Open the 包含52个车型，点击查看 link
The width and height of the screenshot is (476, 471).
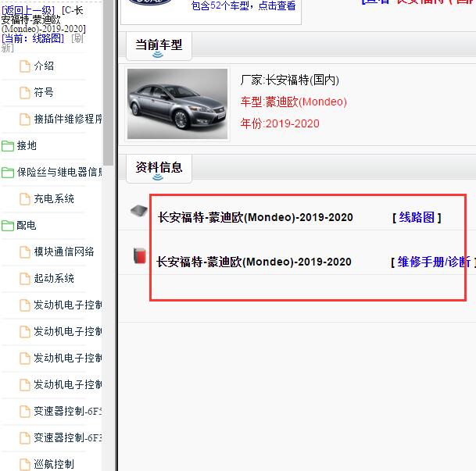(x=243, y=5)
